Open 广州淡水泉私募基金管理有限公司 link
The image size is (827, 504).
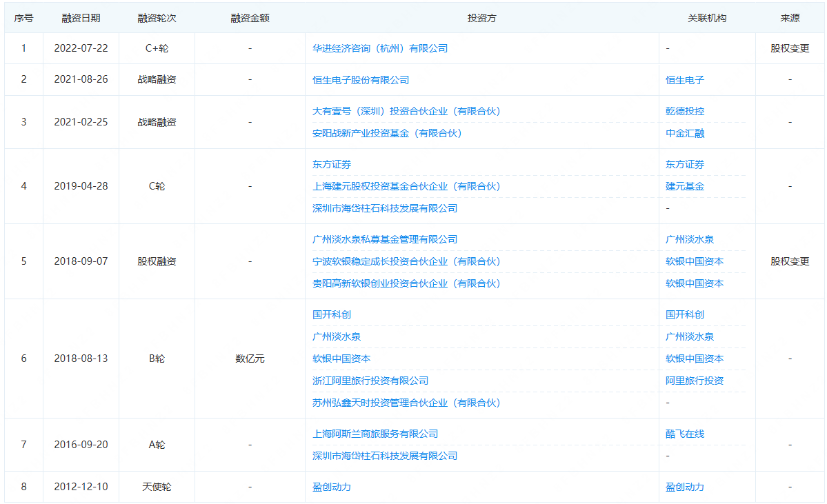(384, 239)
